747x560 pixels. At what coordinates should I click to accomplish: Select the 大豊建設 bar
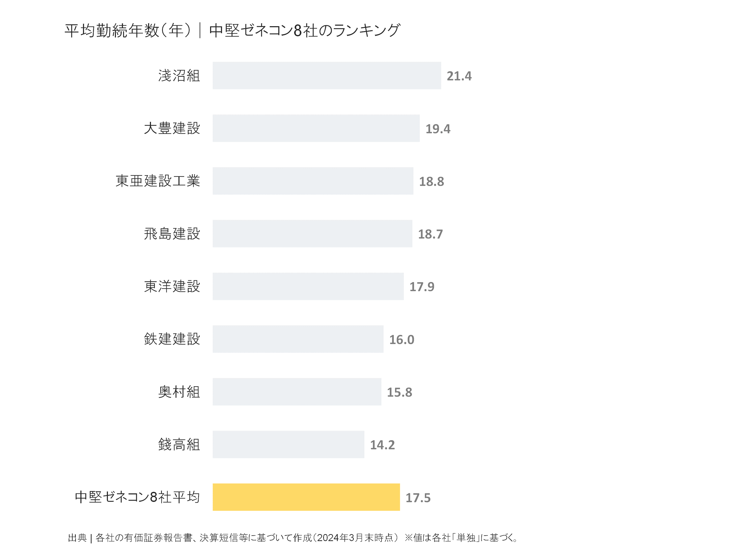[316, 128]
